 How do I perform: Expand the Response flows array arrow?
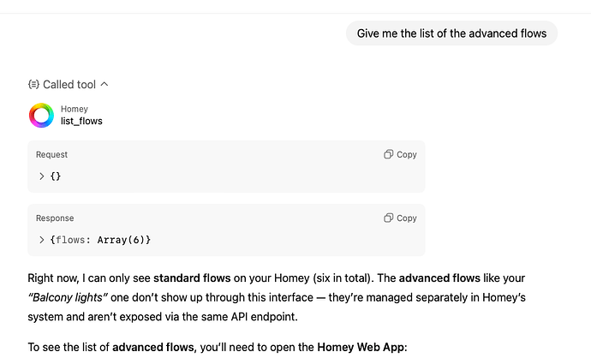click(x=41, y=240)
